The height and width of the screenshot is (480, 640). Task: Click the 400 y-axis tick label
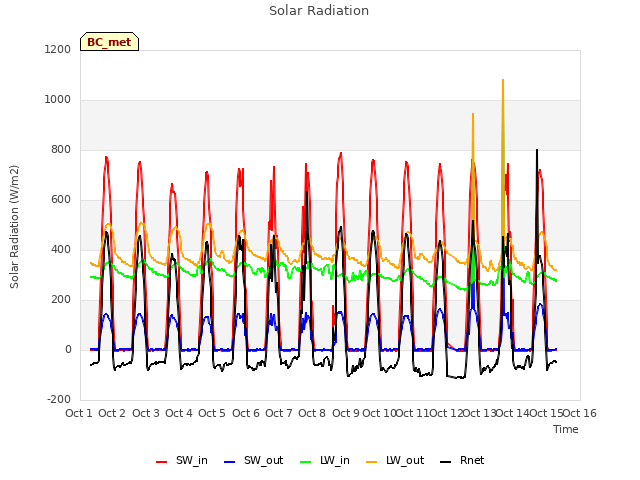[x=61, y=250]
